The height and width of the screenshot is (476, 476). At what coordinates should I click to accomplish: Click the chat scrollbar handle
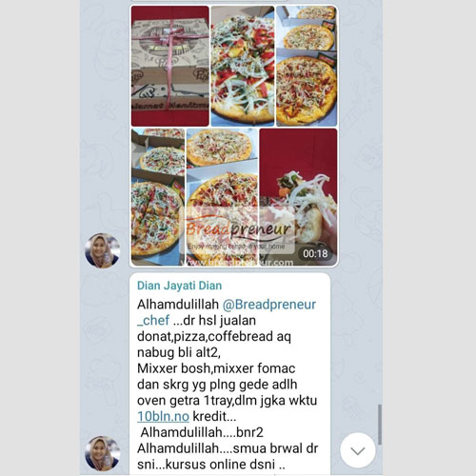pos(380,425)
